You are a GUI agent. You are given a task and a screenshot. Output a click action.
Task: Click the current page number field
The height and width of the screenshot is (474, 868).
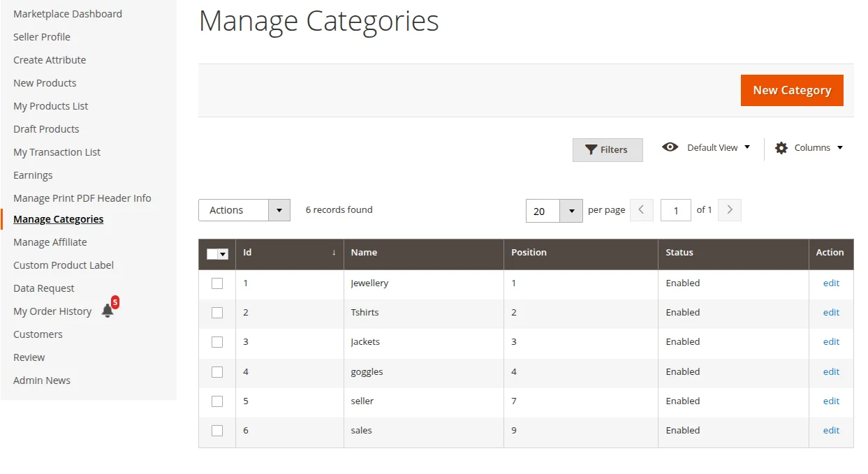tap(675, 210)
